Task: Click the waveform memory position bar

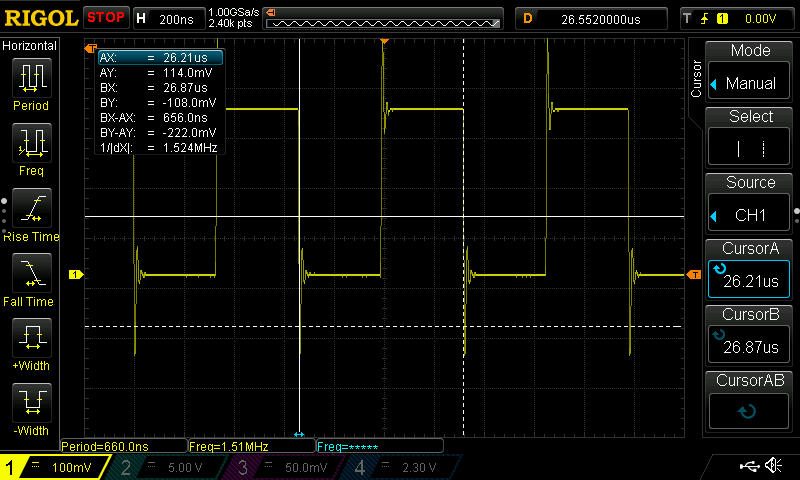Action: 383,19
